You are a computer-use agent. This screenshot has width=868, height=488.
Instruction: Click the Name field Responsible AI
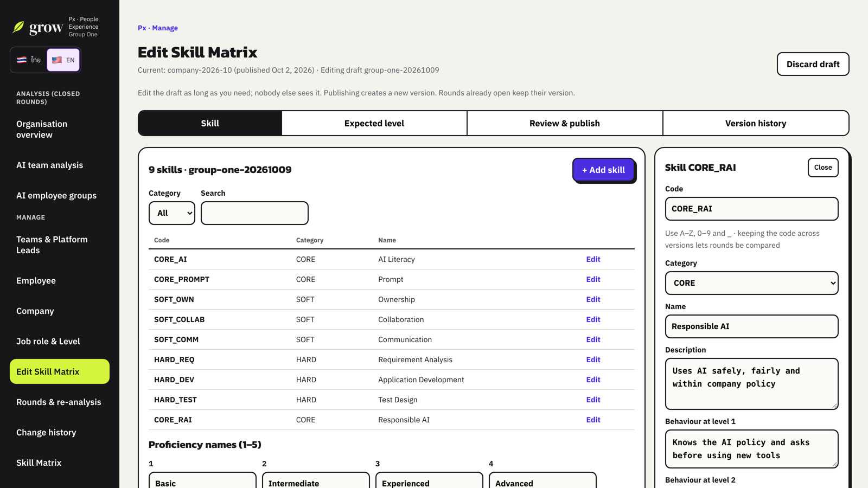pyautogui.click(x=751, y=326)
